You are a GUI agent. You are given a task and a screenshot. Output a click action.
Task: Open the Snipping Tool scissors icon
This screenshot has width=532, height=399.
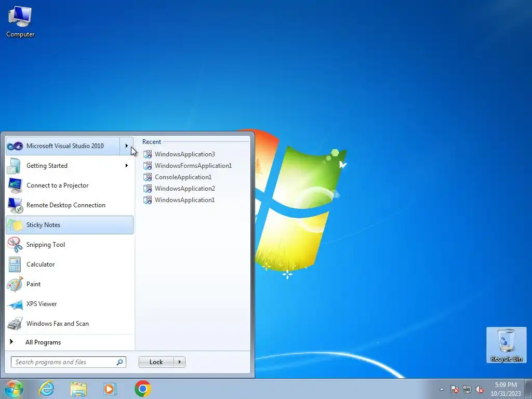click(x=15, y=245)
